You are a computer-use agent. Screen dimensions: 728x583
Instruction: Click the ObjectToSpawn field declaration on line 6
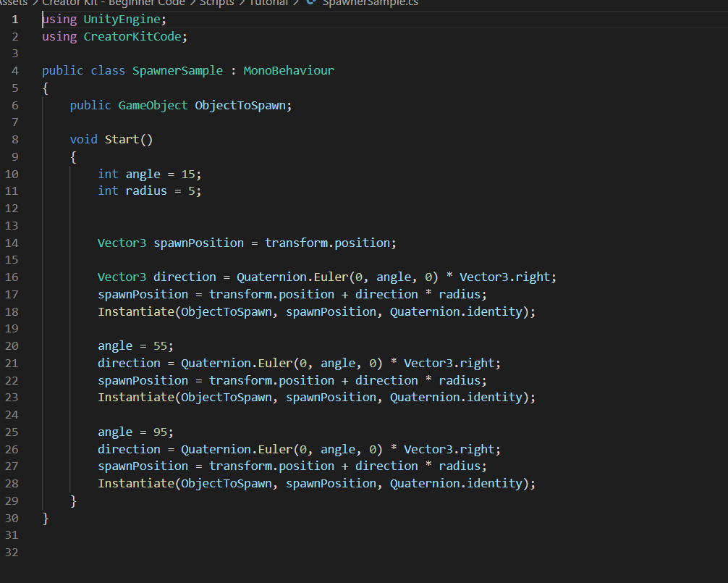click(x=240, y=106)
